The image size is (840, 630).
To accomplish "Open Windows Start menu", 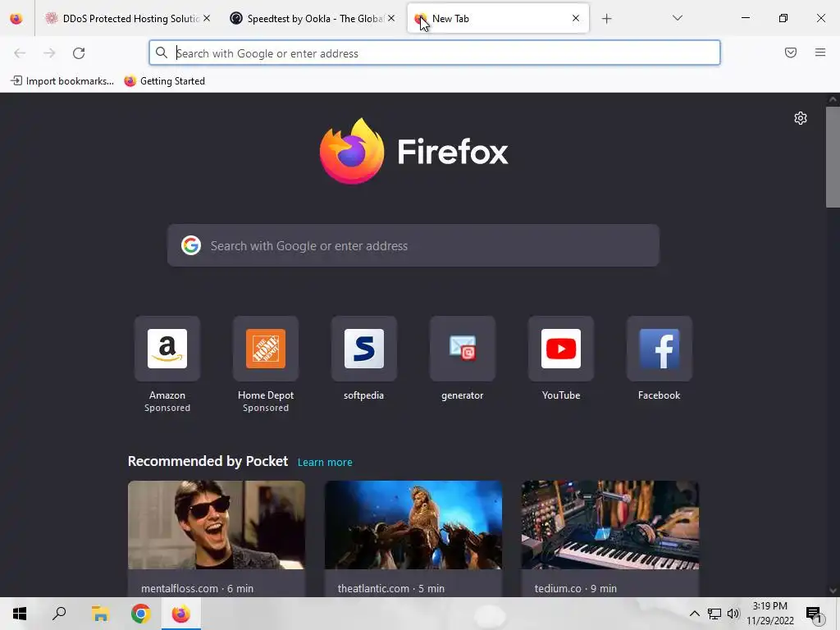I will 20,614.
